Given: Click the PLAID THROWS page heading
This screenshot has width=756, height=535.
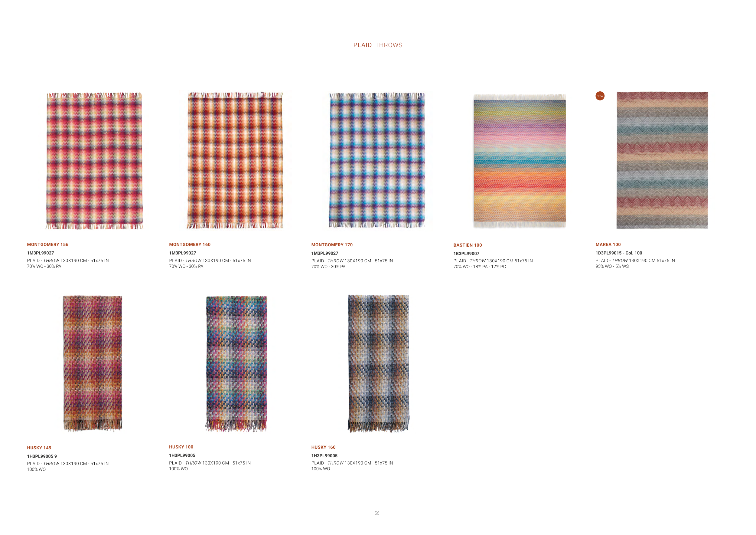Looking at the screenshot, I should [378, 45].
